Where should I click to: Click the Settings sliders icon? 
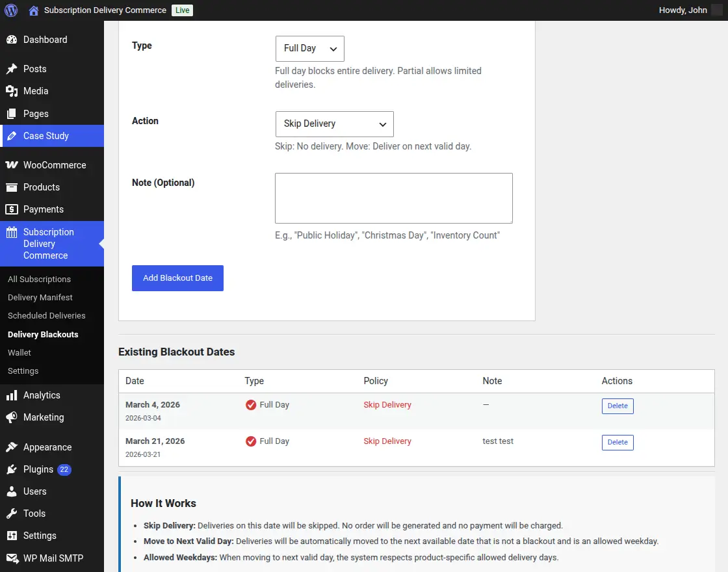12,536
